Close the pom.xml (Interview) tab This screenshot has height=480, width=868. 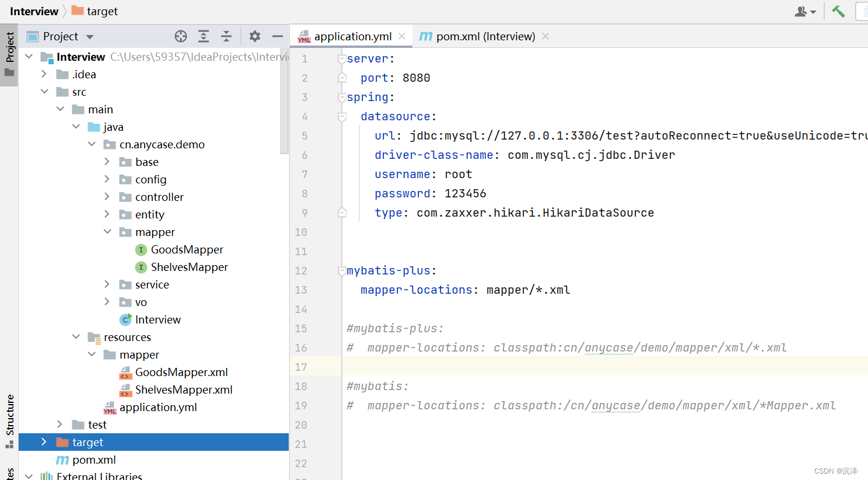tap(545, 36)
